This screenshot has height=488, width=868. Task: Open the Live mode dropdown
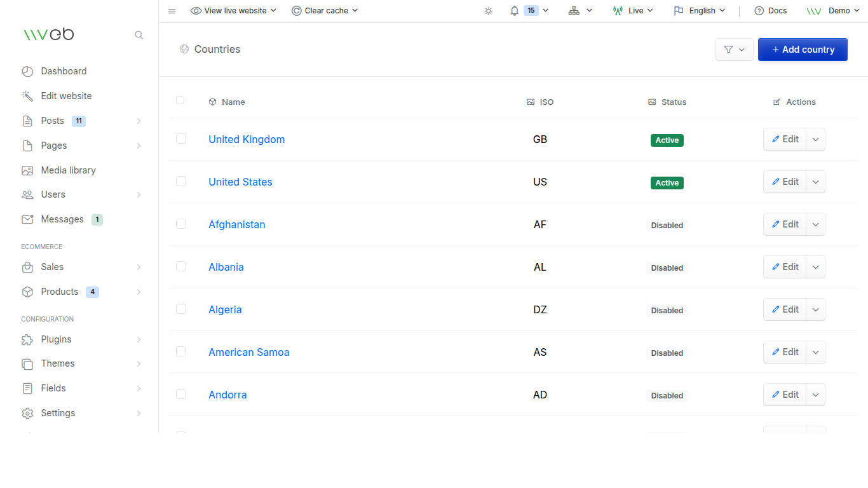pos(633,11)
